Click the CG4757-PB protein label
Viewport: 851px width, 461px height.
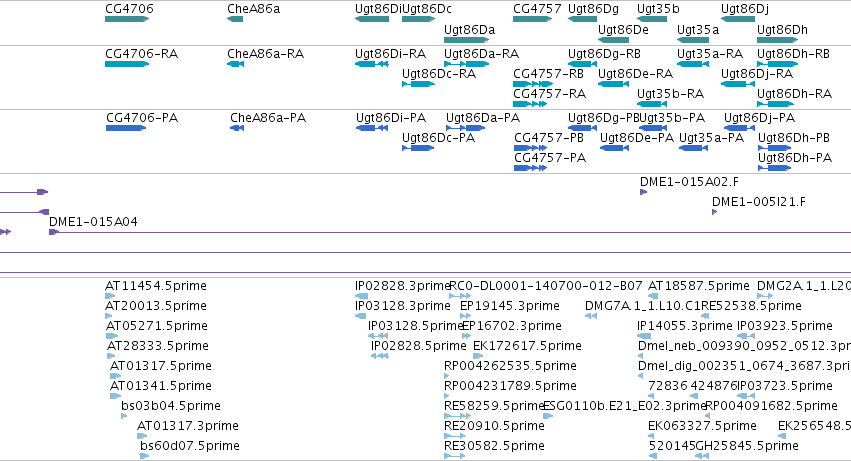coord(549,138)
